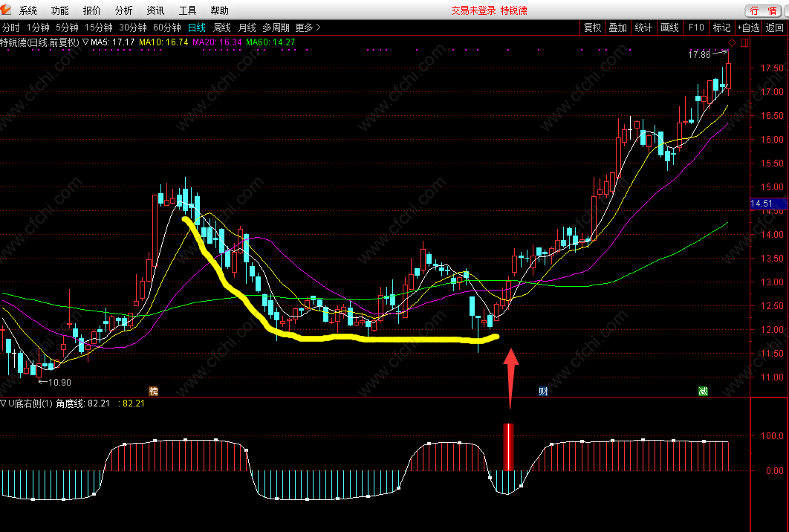Click the 复权 toolbar button
The width and height of the screenshot is (789, 532).
click(592, 27)
